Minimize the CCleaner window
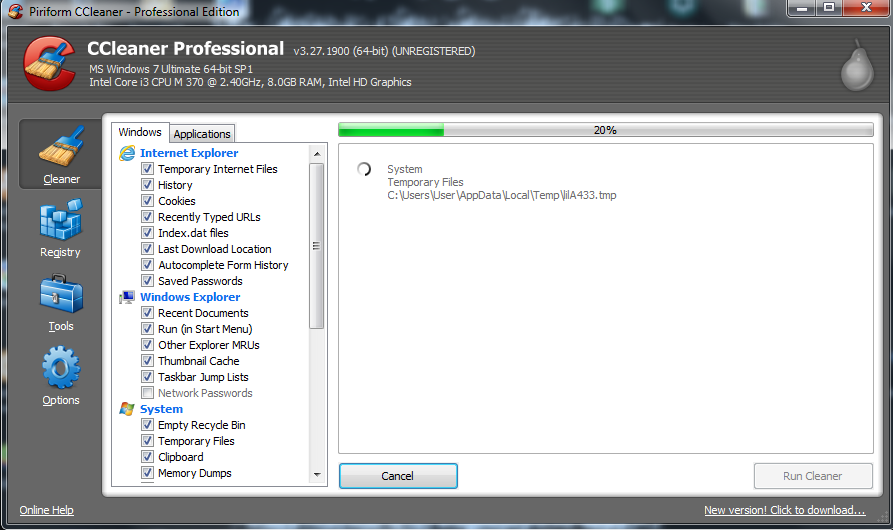893x530 pixels. (802, 8)
